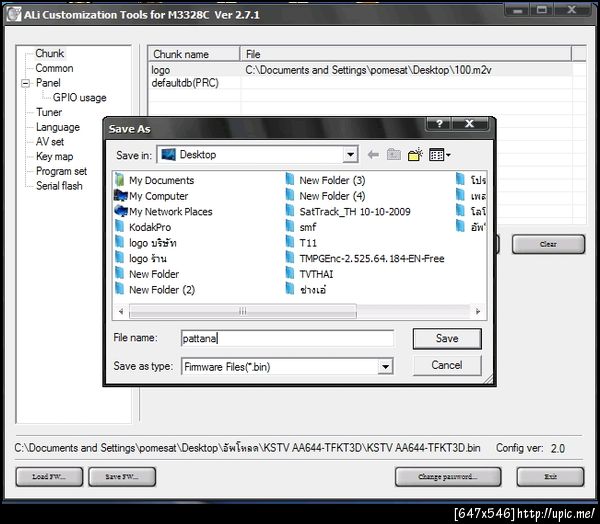
Task: Click the Change password... button
Action: [x=448, y=477]
